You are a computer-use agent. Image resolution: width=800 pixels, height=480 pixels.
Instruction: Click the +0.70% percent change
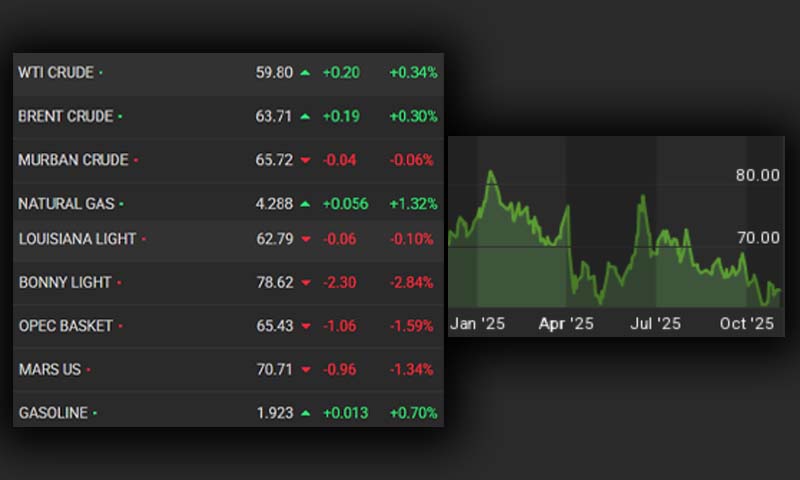[413, 413]
